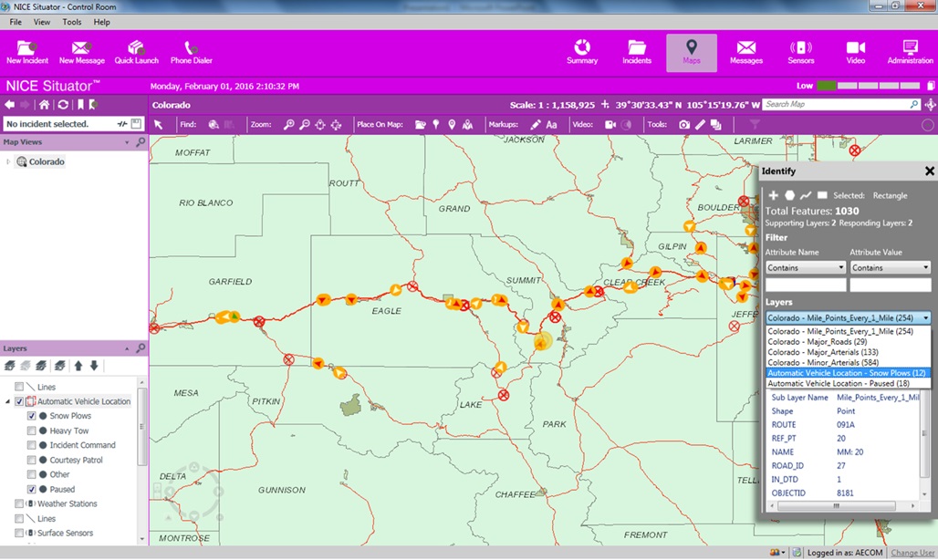Uncheck the Snow Plows layer

point(32,416)
